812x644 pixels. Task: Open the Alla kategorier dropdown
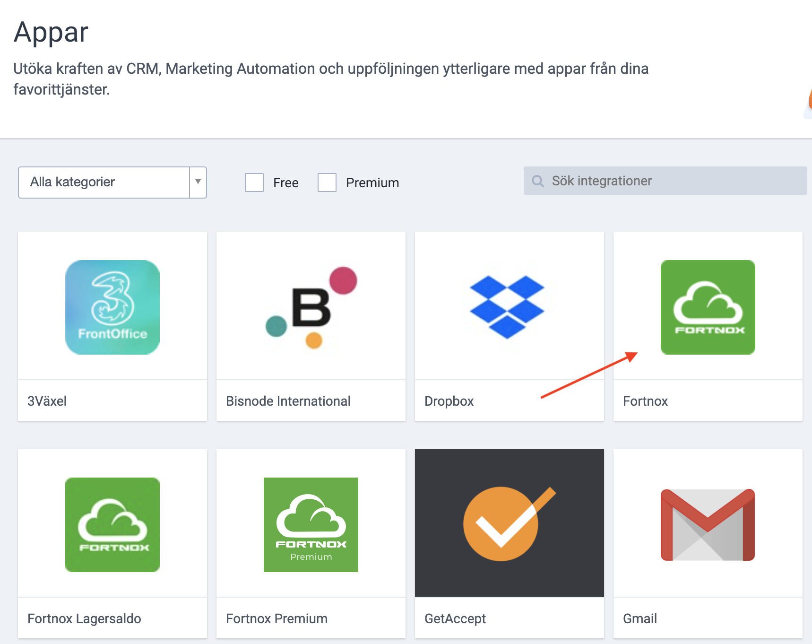click(112, 183)
